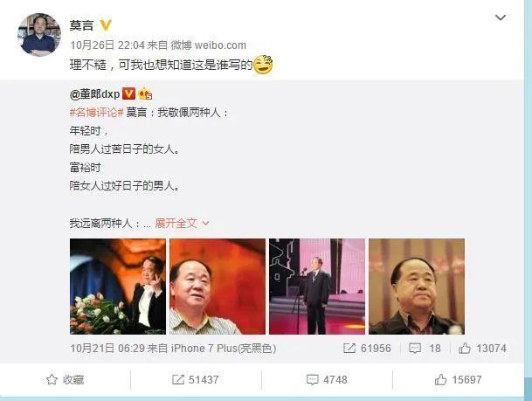Open fourth portrait photo thumbnail
The height and width of the screenshot is (401, 532).
[x=417, y=287]
